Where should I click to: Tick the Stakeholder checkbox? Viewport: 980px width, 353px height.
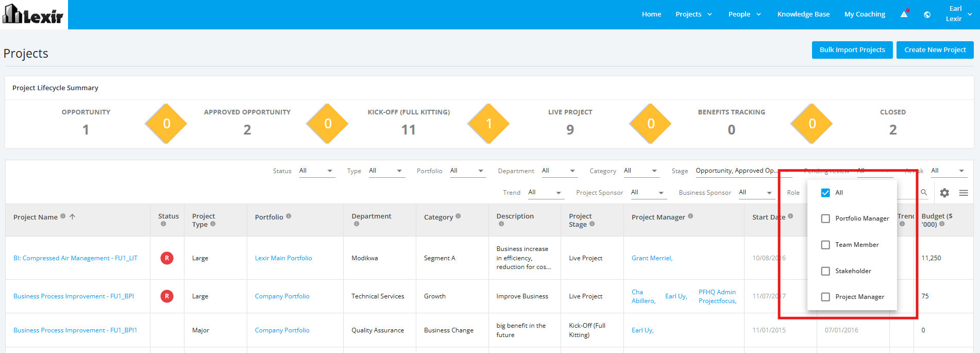pyautogui.click(x=825, y=271)
